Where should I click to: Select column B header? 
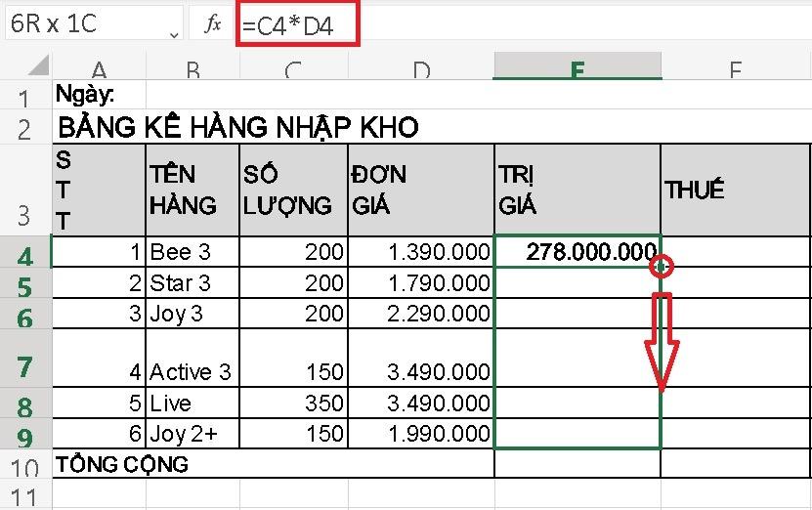point(192,67)
